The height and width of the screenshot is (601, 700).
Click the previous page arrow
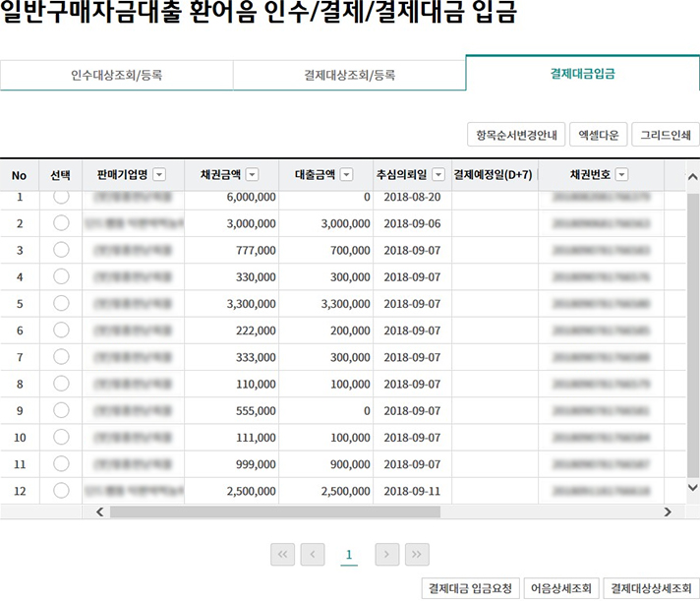tap(313, 555)
